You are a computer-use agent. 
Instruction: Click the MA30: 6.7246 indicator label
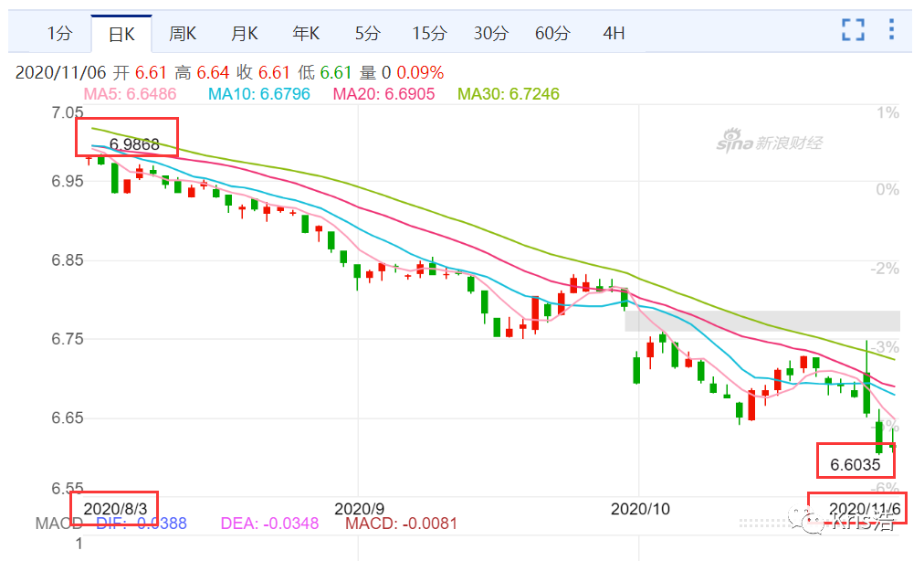tap(509, 94)
